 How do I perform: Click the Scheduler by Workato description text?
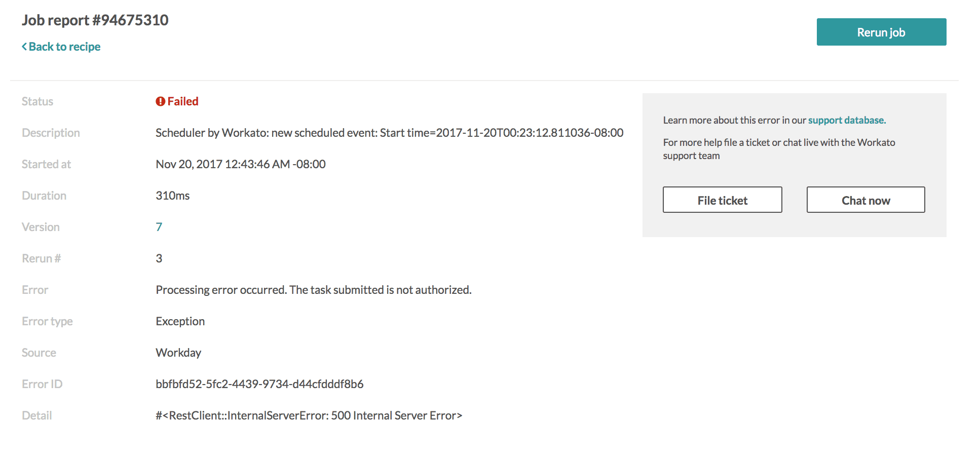coord(389,133)
